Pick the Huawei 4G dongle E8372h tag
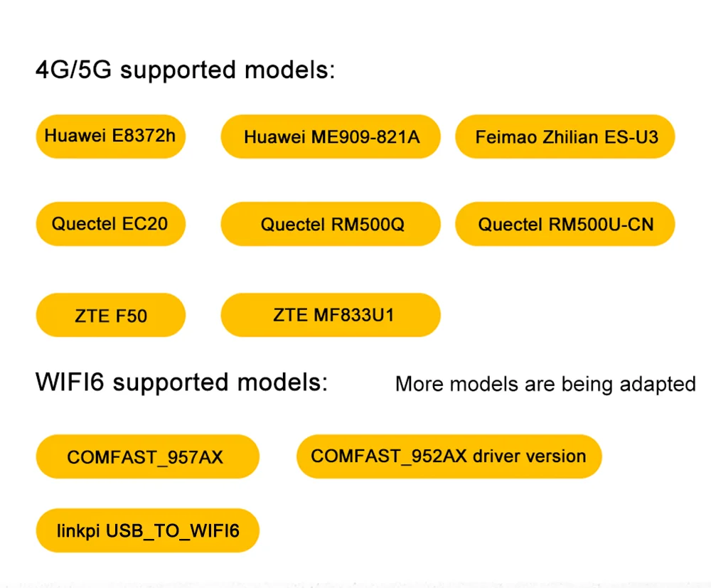Viewport: 711px width, 588px height. [110, 136]
